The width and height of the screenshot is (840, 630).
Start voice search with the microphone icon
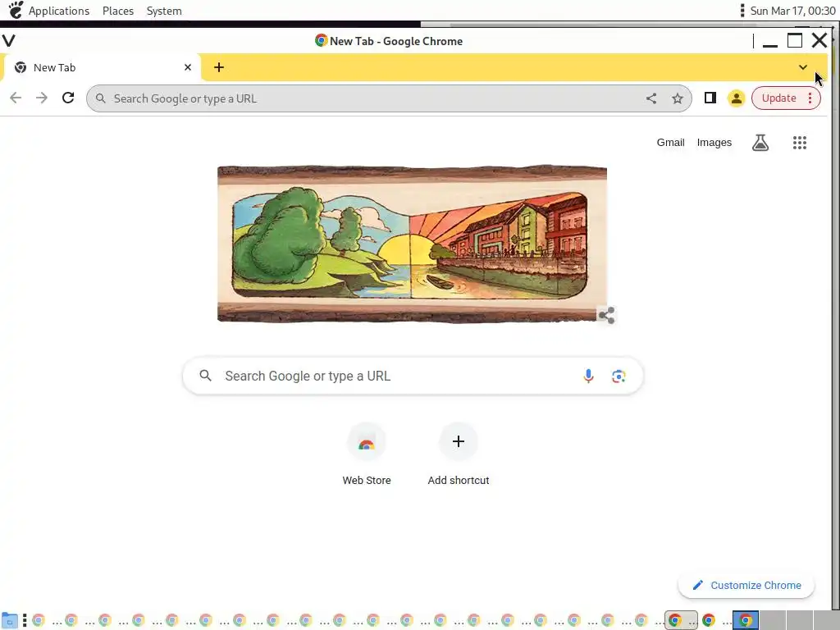pos(588,376)
